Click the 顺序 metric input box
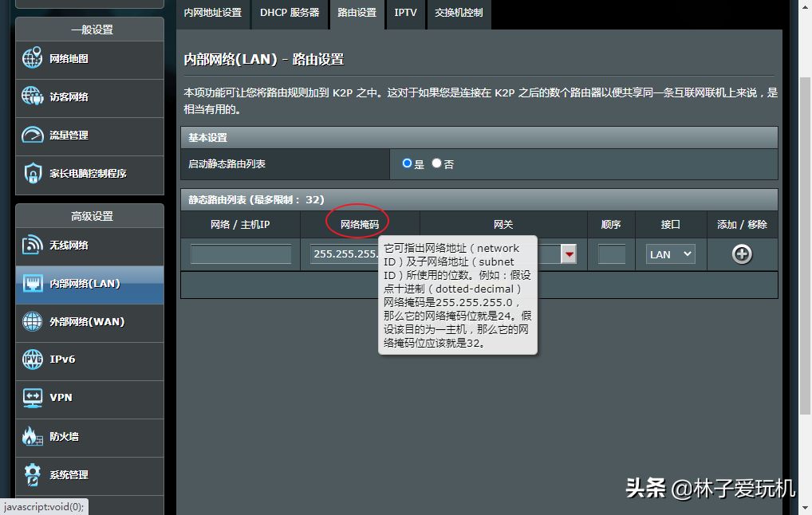812x515 pixels. tap(611, 254)
